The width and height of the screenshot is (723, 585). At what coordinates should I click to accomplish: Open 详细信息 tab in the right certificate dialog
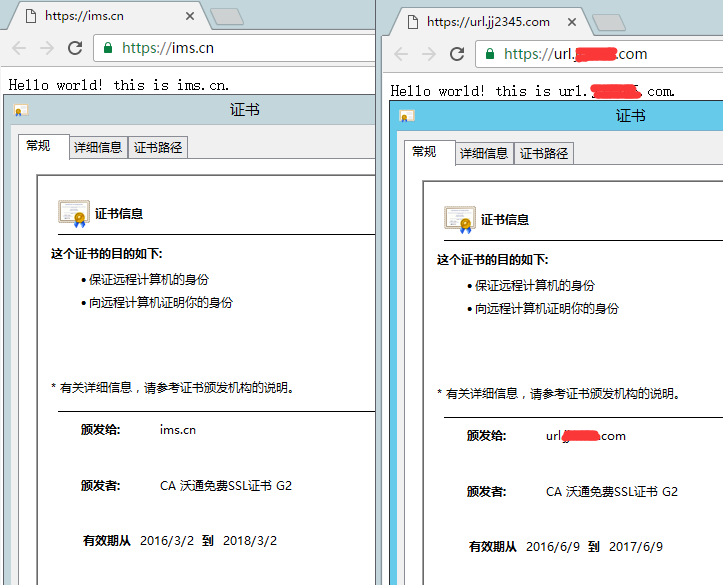pyautogui.click(x=484, y=153)
